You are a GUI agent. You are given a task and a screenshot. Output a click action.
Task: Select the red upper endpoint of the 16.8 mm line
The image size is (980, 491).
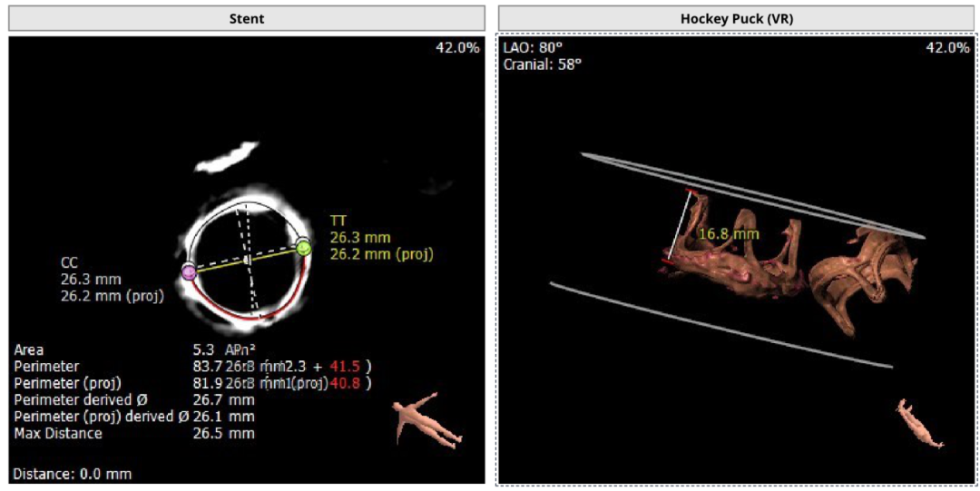[693, 191]
